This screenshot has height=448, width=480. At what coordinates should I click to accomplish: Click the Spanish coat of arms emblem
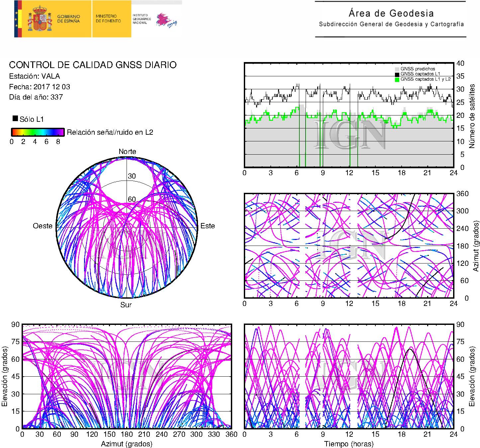pos(40,19)
